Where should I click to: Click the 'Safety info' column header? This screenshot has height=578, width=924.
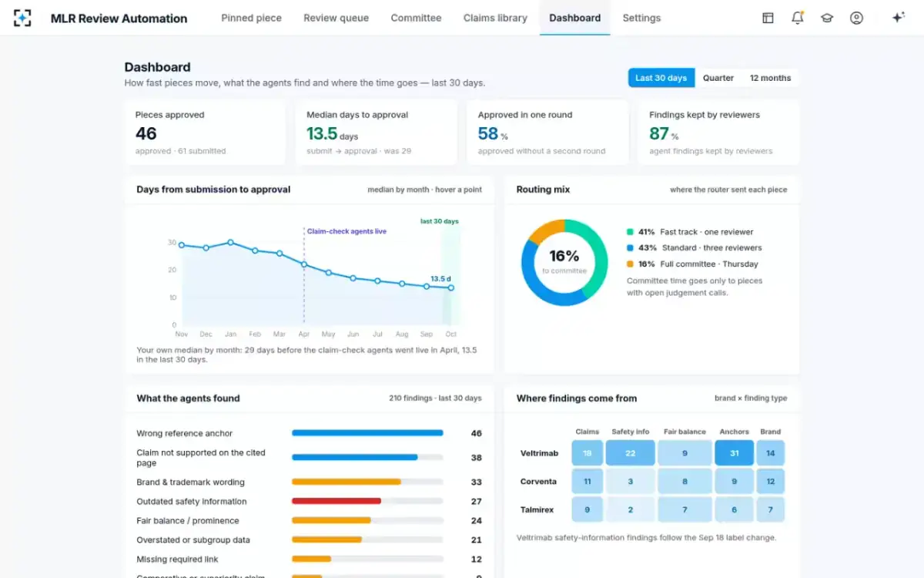pyautogui.click(x=630, y=432)
